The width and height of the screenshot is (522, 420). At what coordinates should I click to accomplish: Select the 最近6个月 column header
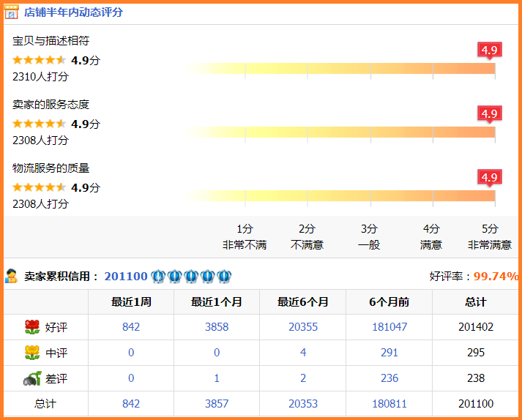[x=303, y=301]
